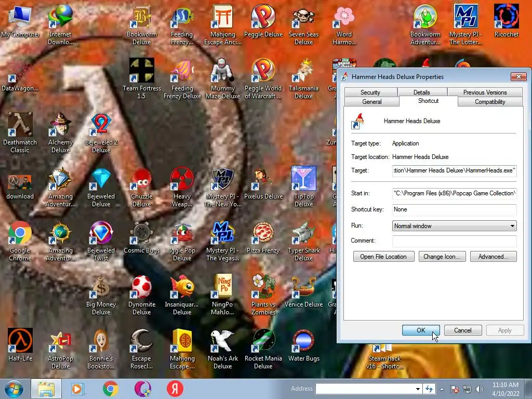Click the taskbar Address input field

point(365,389)
